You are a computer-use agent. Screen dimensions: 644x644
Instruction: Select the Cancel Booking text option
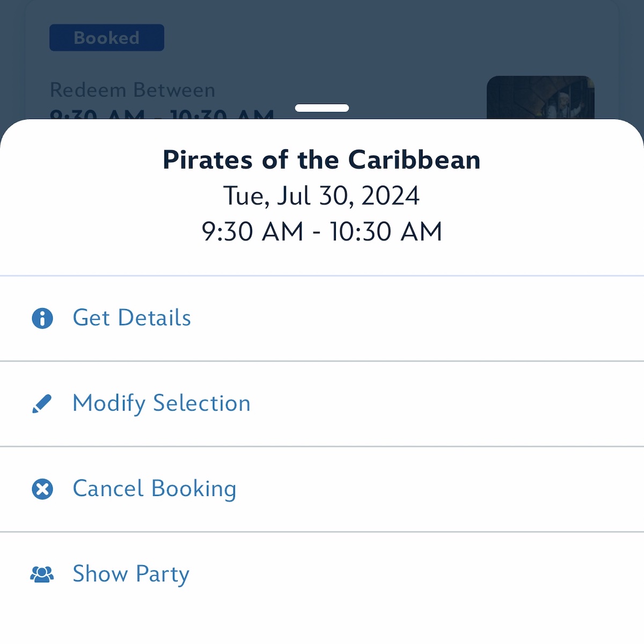tap(155, 489)
